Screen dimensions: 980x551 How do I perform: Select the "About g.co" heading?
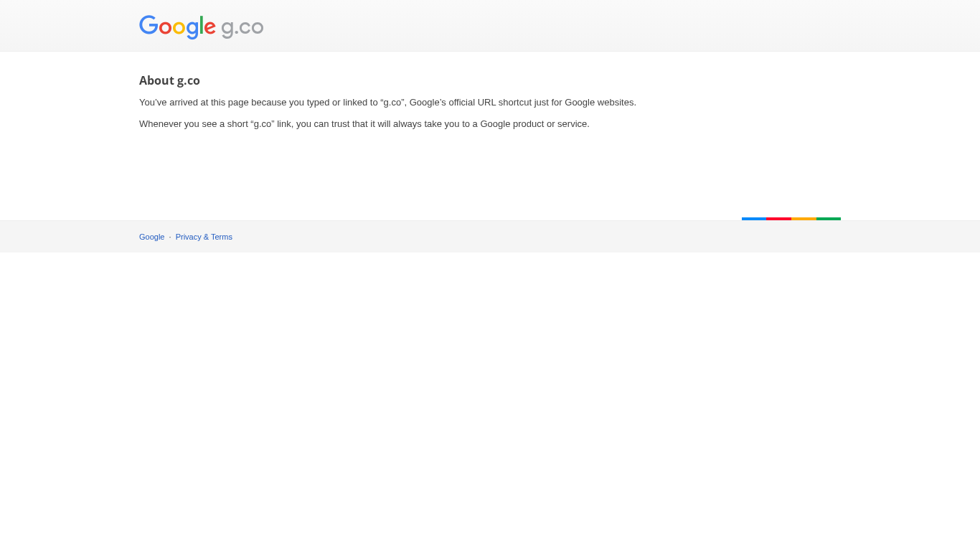tap(169, 80)
